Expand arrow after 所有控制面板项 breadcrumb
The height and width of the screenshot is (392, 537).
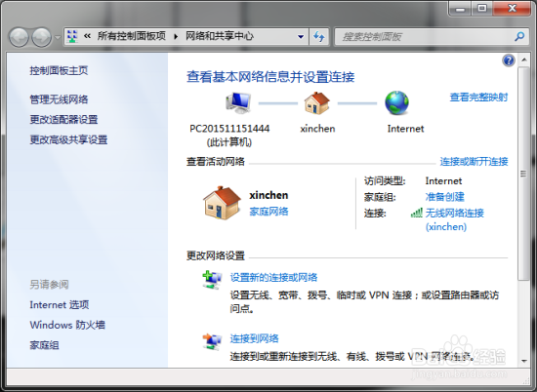(176, 36)
